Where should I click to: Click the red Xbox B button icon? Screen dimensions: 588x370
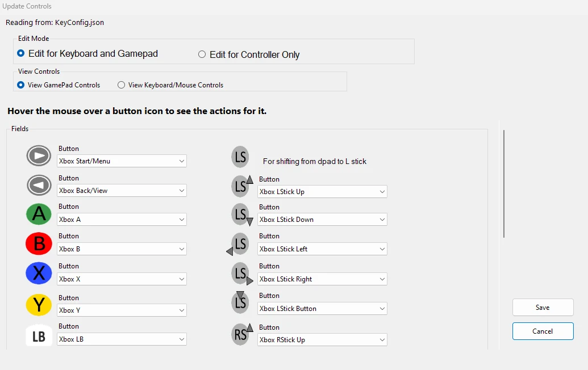[x=39, y=244]
